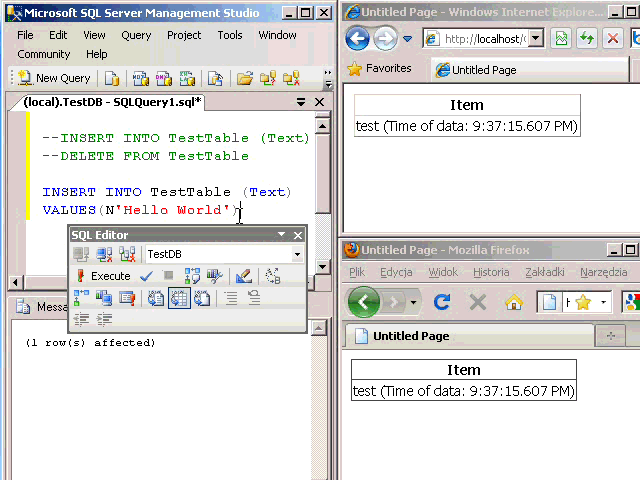
Task: Open the Edit menu in Management Studio
Action: [58, 35]
